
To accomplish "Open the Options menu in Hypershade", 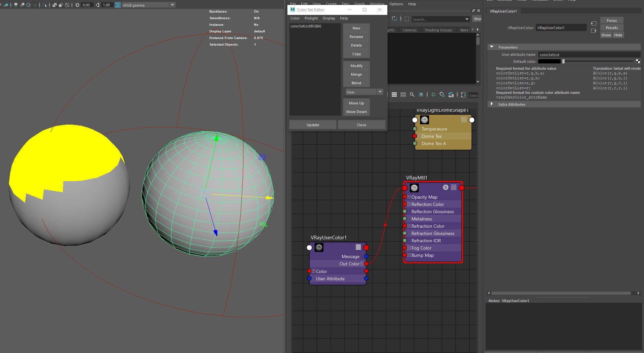I will pos(396,4).
